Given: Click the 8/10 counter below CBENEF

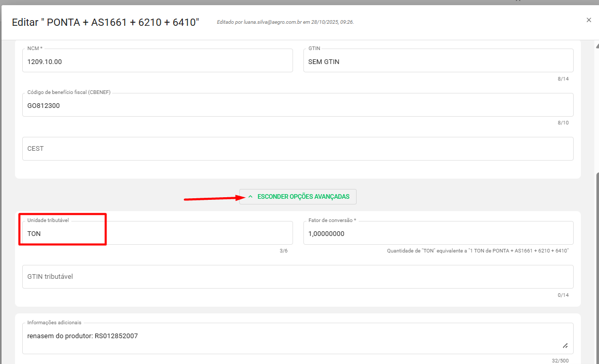Looking at the screenshot, I should coord(563,123).
